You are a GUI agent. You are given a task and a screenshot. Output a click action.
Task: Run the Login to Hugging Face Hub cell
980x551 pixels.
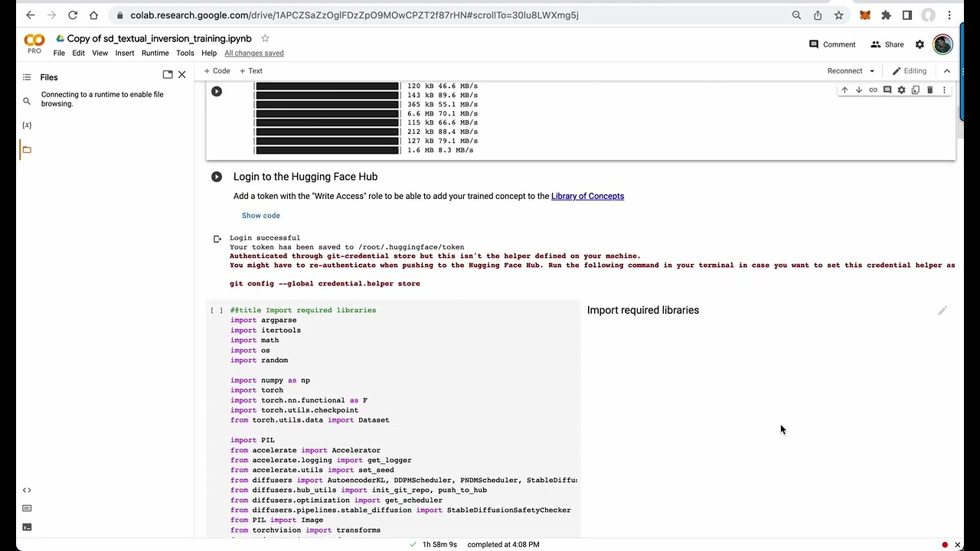point(217,177)
